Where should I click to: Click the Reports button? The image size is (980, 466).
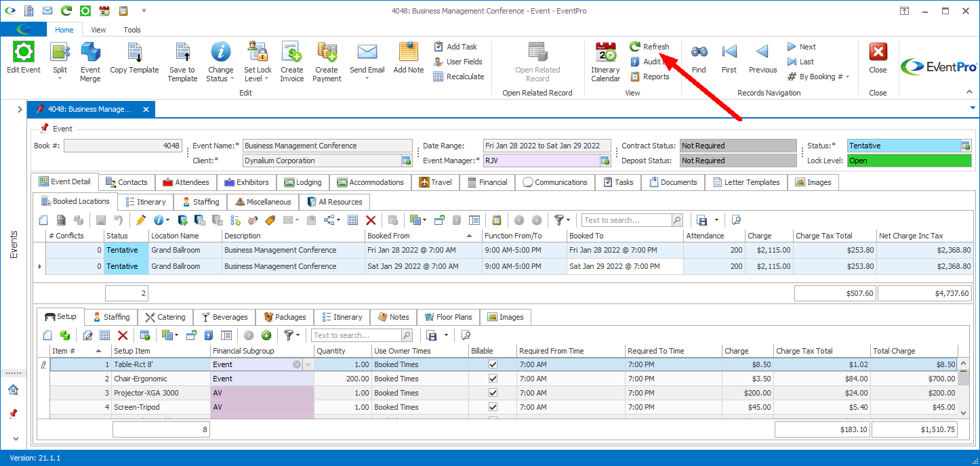pyautogui.click(x=649, y=77)
